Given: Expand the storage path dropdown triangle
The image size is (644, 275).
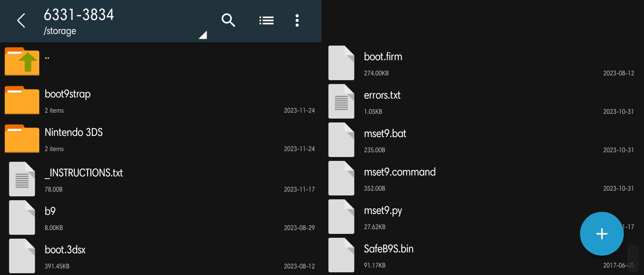Looking at the screenshot, I should click(203, 35).
